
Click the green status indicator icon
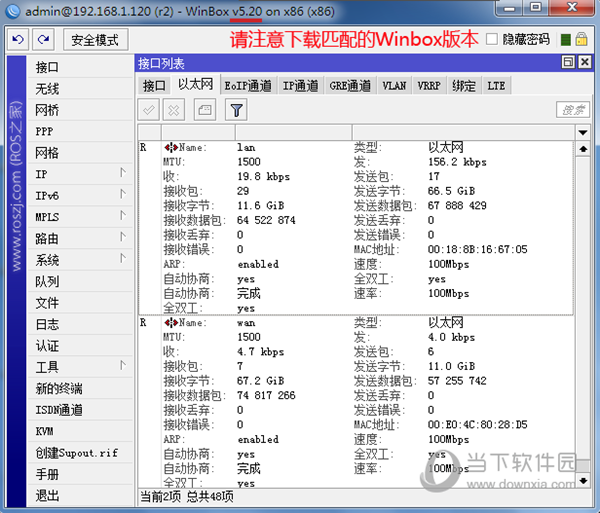point(566,39)
